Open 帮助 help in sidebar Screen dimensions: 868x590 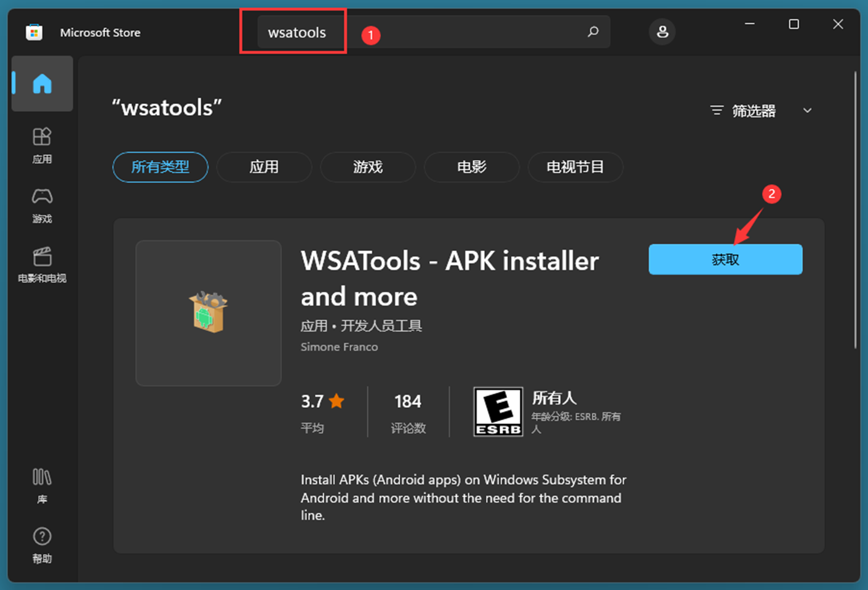[x=42, y=546]
